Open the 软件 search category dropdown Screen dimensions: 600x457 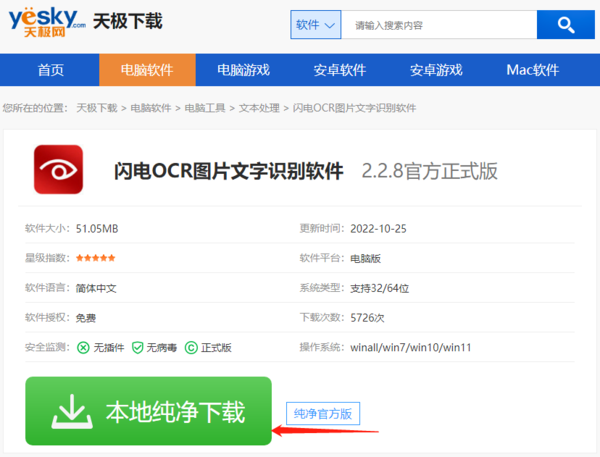(x=317, y=25)
